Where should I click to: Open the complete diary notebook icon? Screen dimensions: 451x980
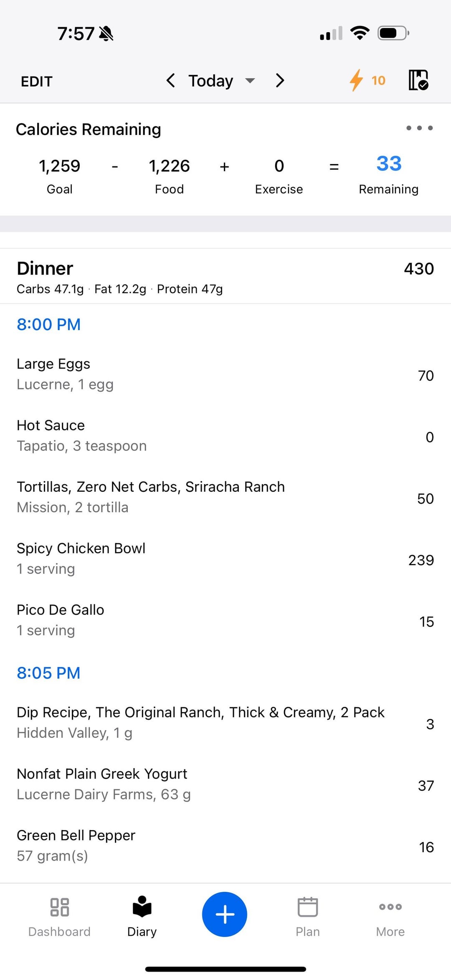click(x=418, y=80)
